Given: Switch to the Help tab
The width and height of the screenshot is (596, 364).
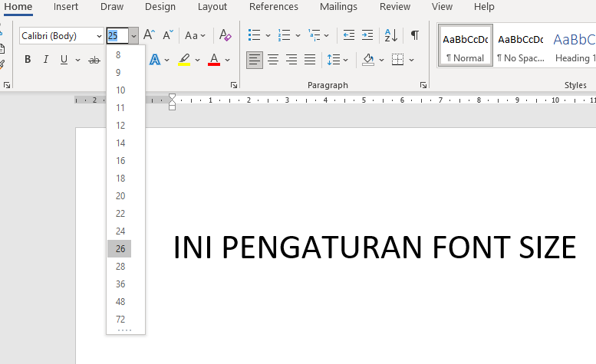Looking at the screenshot, I should pos(484,7).
